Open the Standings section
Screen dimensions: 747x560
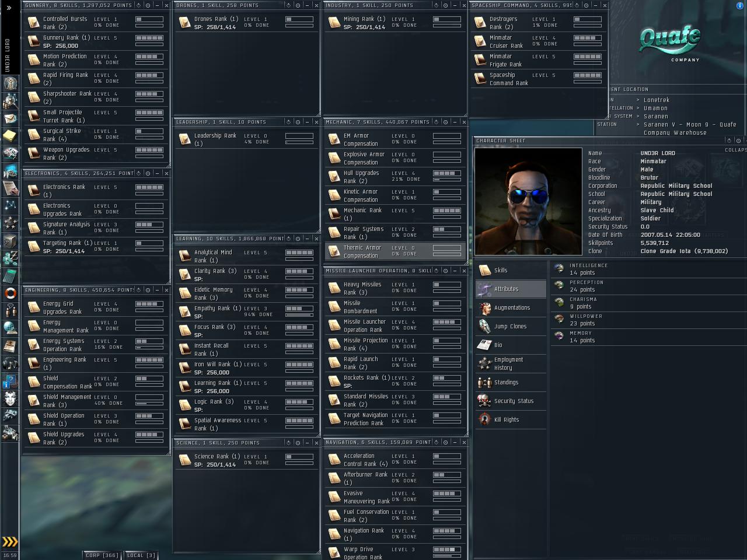click(x=511, y=382)
